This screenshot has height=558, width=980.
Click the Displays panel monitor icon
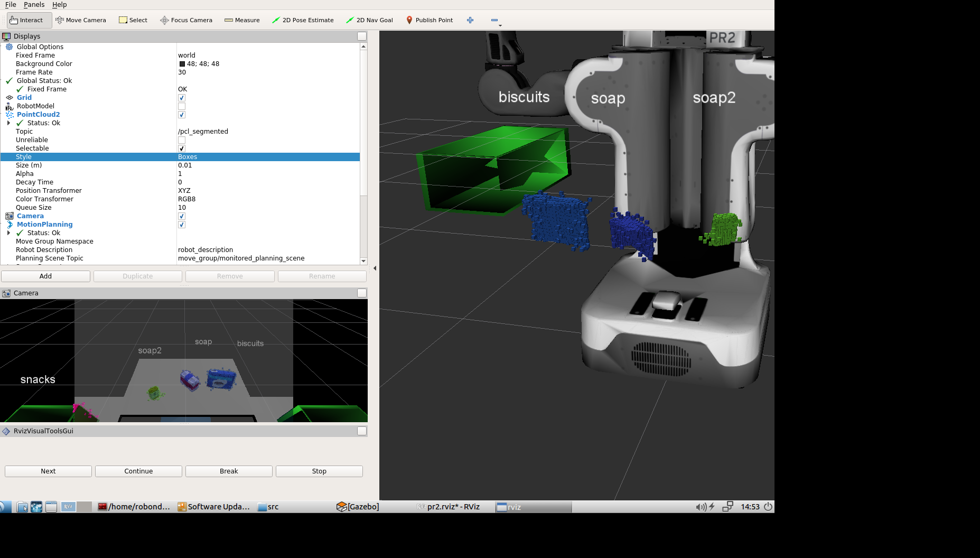6,36
